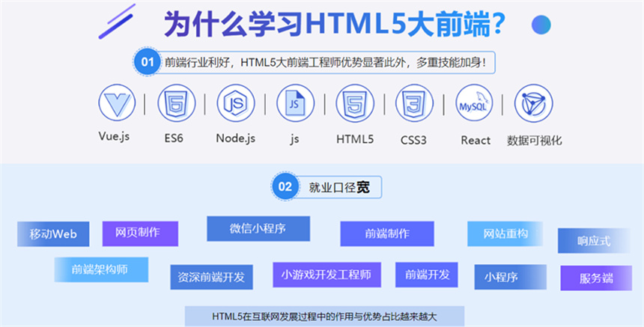The image size is (644, 327).
Task: Select the 网页制作 tag
Action: click(x=140, y=233)
